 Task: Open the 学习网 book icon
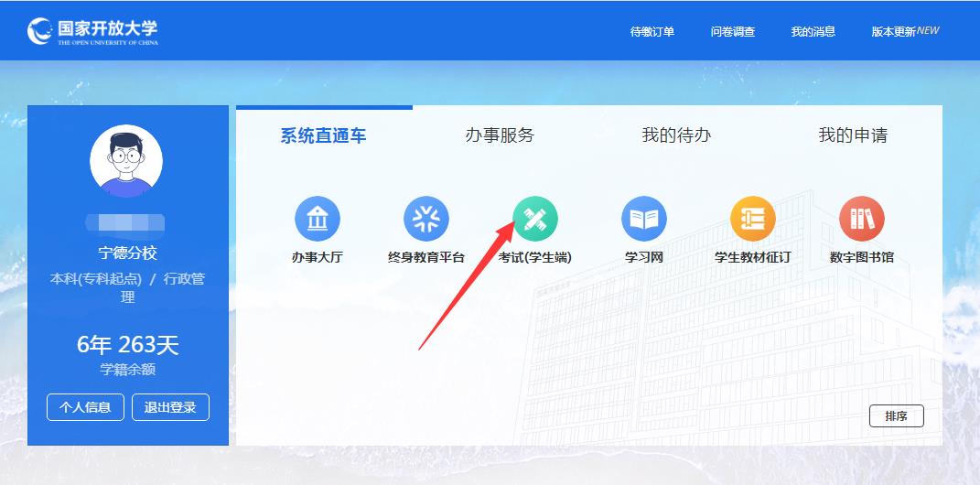(x=644, y=219)
